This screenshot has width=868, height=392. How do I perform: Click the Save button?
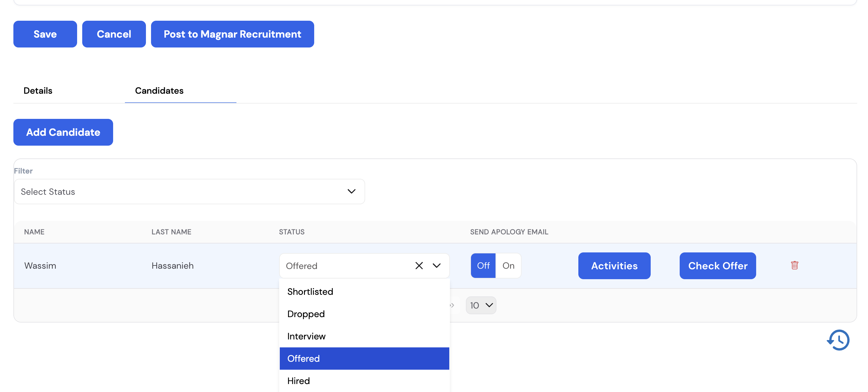pyautogui.click(x=45, y=34)
